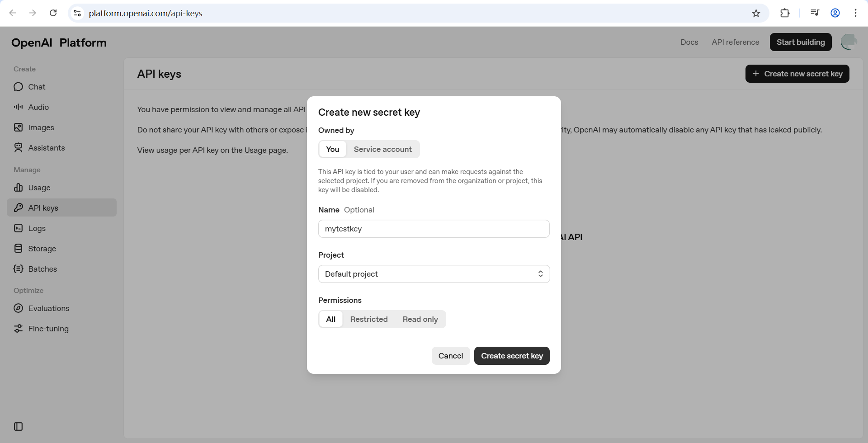The width and height of the screenshot is (868, 443).
Task: Click the browser back arrow
Action: point(13,13)
